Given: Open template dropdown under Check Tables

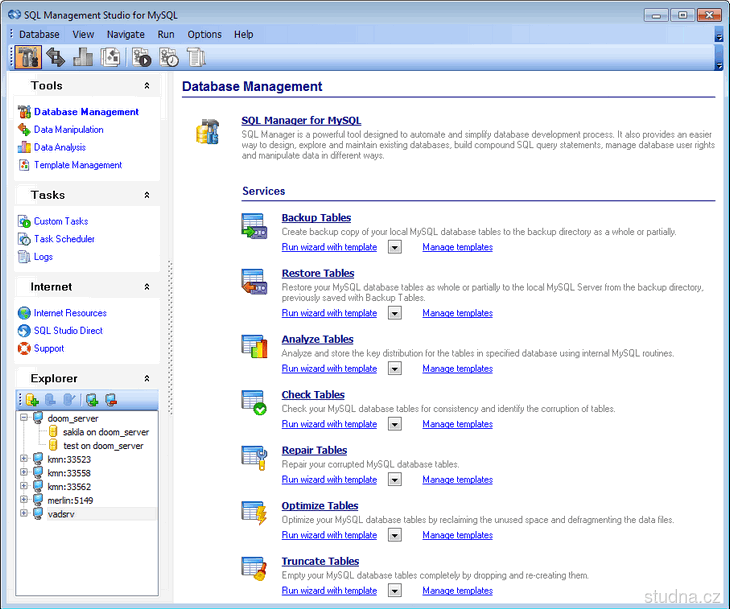Looking at the screenshot, I should pos(395,424).
